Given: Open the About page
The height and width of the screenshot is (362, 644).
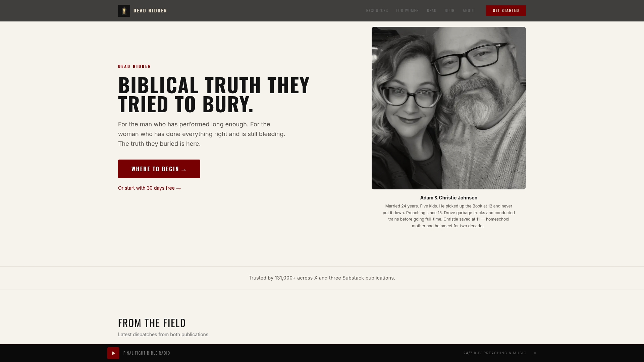Looking at the screenshot, I should 469,11.
